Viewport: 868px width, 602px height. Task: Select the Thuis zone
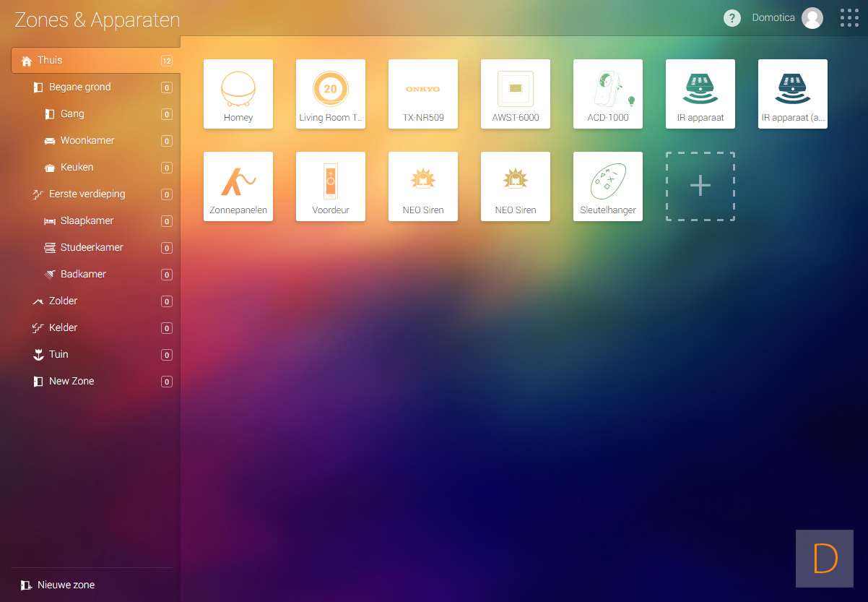point(95,60)
